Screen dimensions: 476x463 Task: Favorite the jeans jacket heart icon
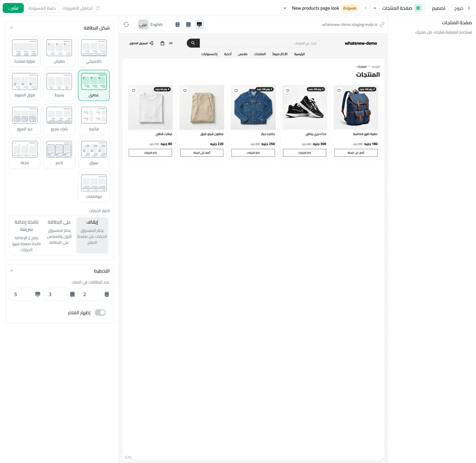tap(236, 90)
